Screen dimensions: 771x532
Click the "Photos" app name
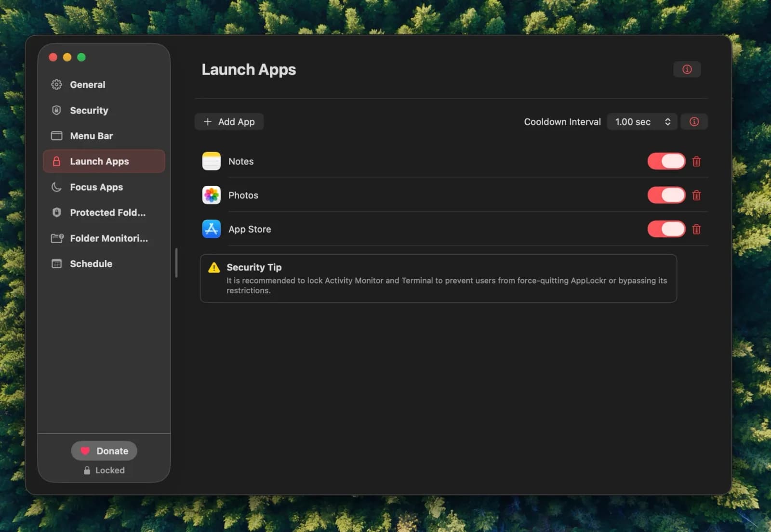pyautogui.click(x=243, y=195)
